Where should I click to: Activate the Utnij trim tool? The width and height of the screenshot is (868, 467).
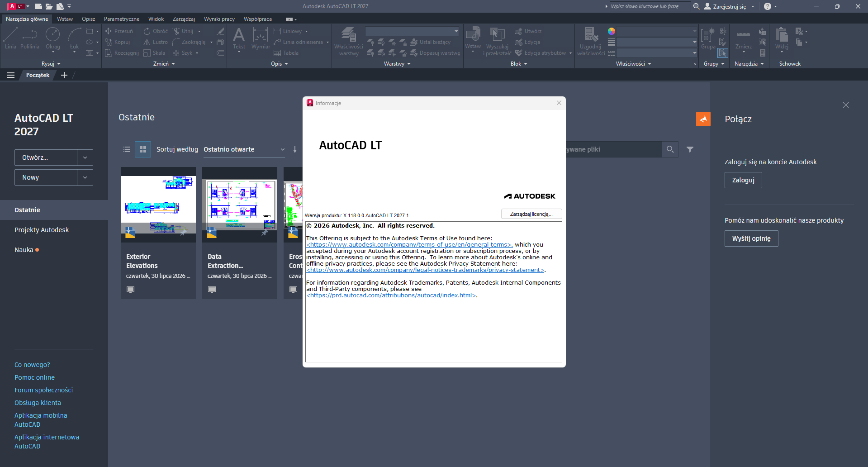pos(183,31)
